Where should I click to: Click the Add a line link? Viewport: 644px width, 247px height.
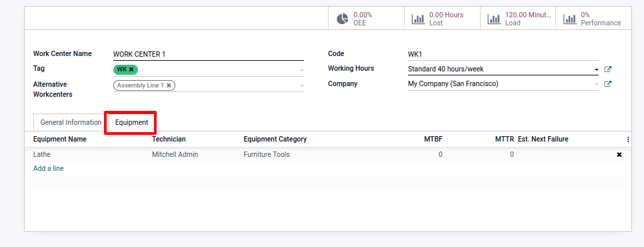(49, 168)
